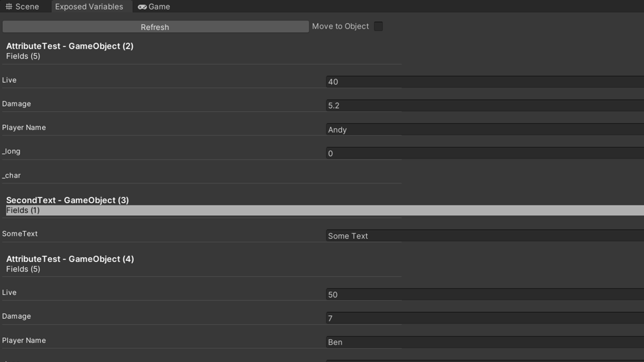Select the AttributeTest - GameObject (2) header
Viewport: 644px width, 362px height.
point(70,46)
